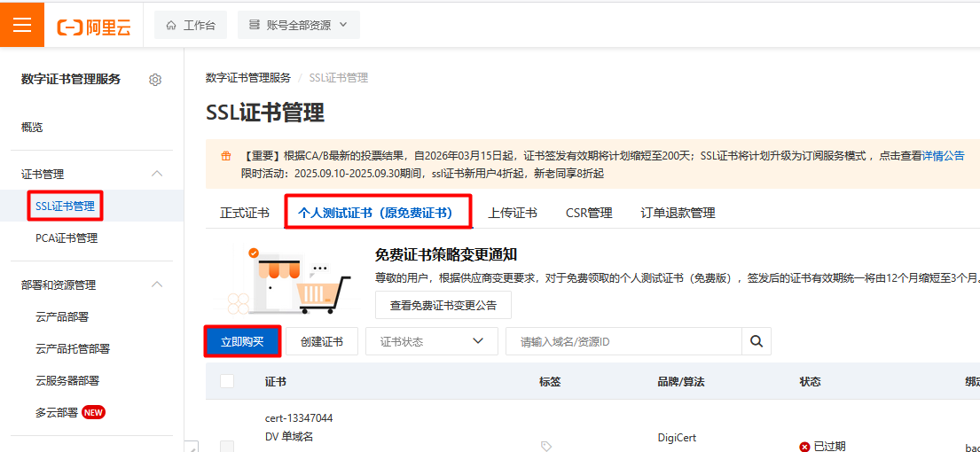
Task: Click the search magnifier icon
Action: pos(757,341)
